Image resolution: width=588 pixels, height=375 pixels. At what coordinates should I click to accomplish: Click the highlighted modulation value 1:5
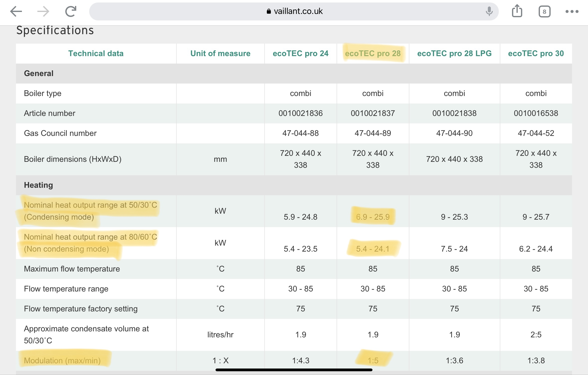pos(373,361)
